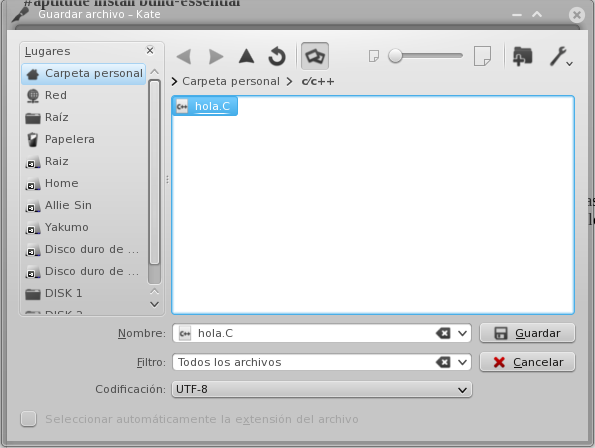Viewport: 595px width, 448px height.
Task: Click the c/c++ breadcrumb segment
Action: pyautogui.click(x=318, y=82)
